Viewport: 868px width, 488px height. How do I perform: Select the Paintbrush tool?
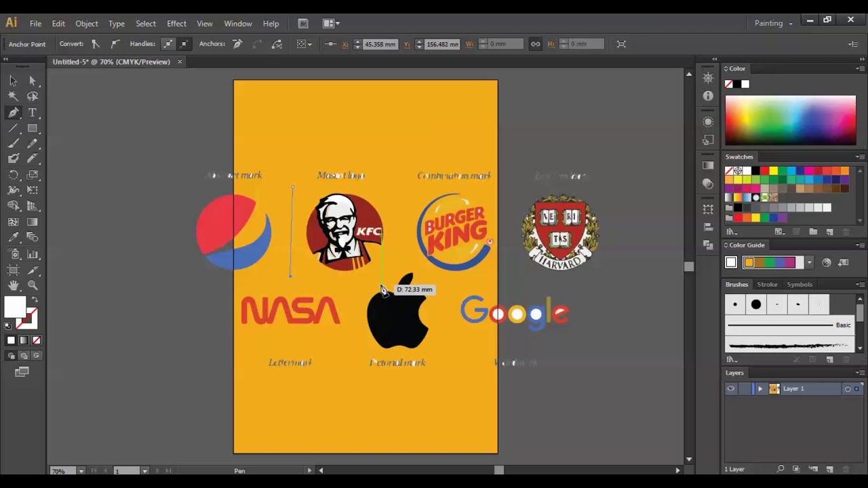coord(13,143)
